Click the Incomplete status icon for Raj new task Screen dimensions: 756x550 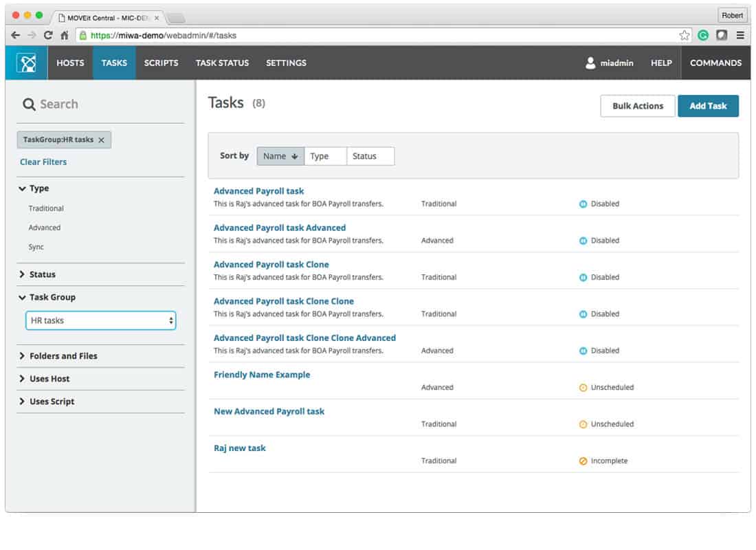[584, 461]
